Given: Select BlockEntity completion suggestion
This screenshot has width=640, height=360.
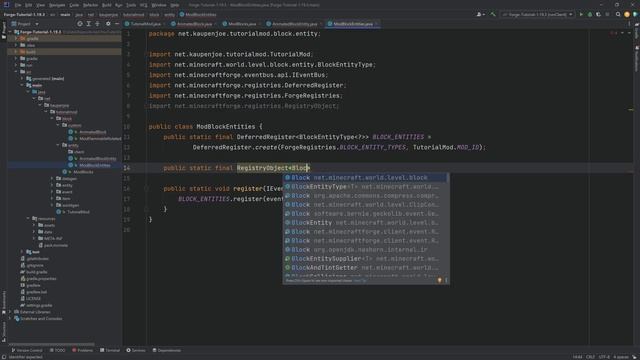Looking at the screenshot, I should coord(366,222).
